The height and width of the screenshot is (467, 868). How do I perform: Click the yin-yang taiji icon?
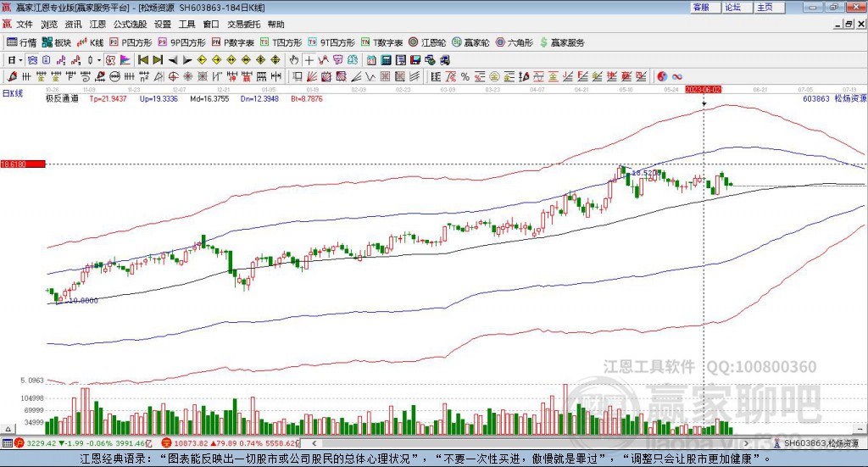[x=662, y=76]
